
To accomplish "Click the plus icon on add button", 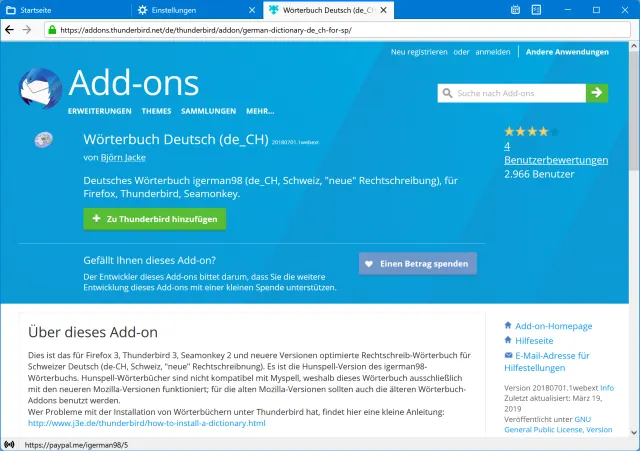I will [x=96, y=219].
